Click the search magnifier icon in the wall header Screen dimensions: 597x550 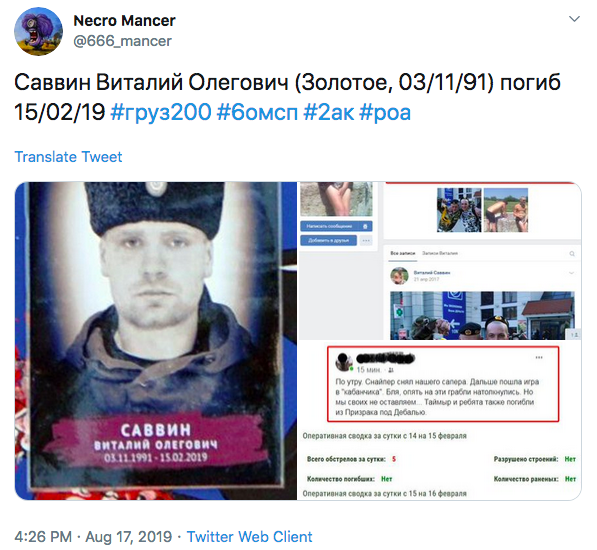pyautogui.click(x=571, y=253)
